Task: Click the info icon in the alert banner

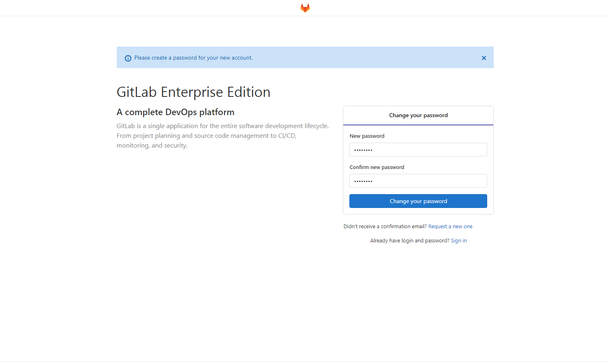Action: (128, 58)
